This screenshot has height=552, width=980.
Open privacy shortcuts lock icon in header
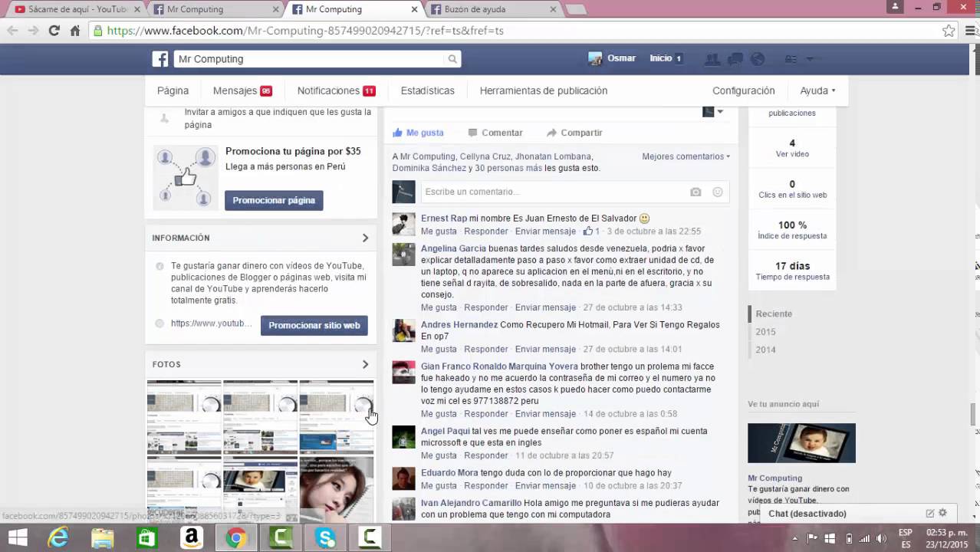[x=791, y=59]
